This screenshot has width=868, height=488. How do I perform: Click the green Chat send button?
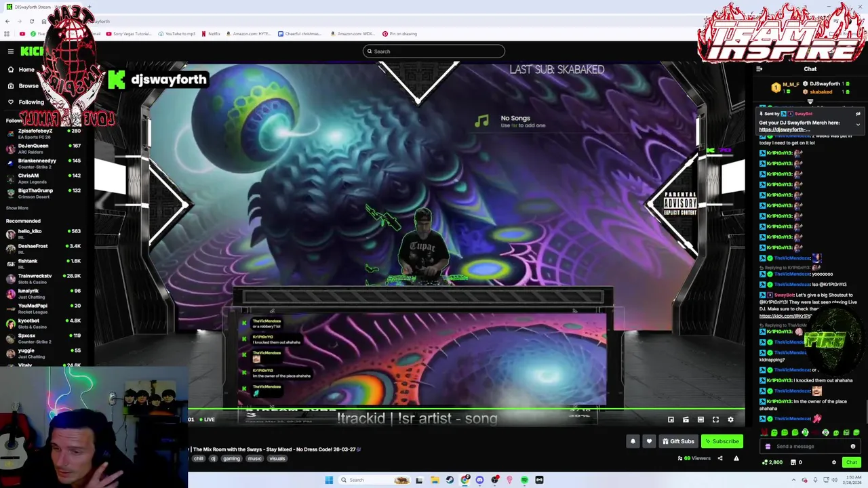tap(852, 462)
